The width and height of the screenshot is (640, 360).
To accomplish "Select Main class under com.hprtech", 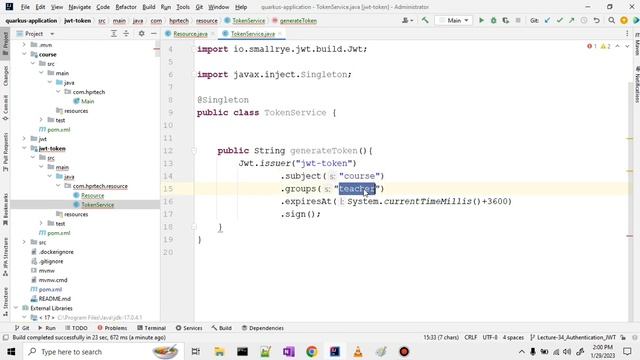I will 87,101.
